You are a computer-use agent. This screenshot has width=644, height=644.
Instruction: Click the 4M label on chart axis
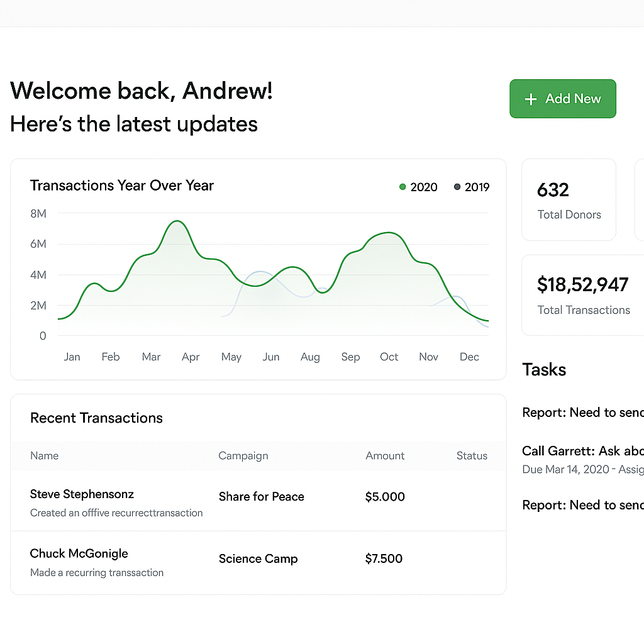[38, 275]
